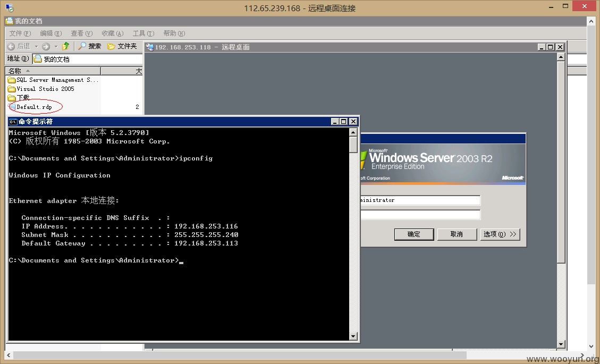
Task: Click outer RDP window scroll left arrow
Action: pos(9,355)
